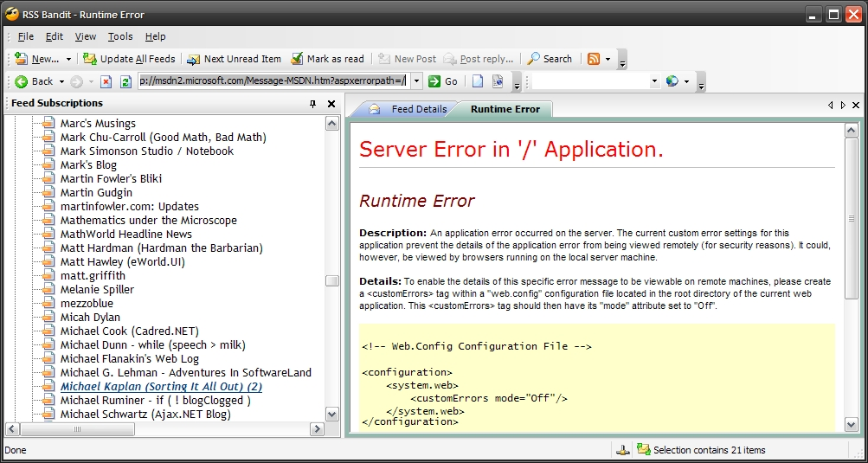Click the new blank tab page icon

477,81
